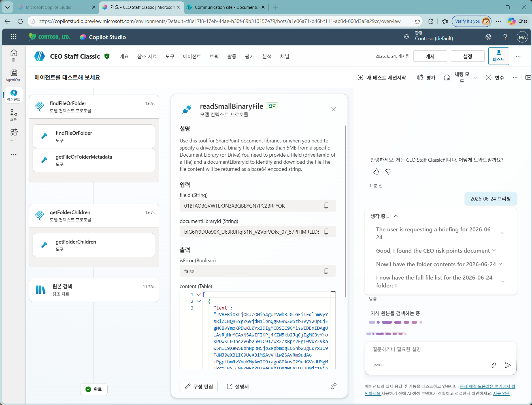This screenshot has height=405, width=532.
Task: Open the share icon in panel footer
Action: pyautogui.click(x=334, y=386)
